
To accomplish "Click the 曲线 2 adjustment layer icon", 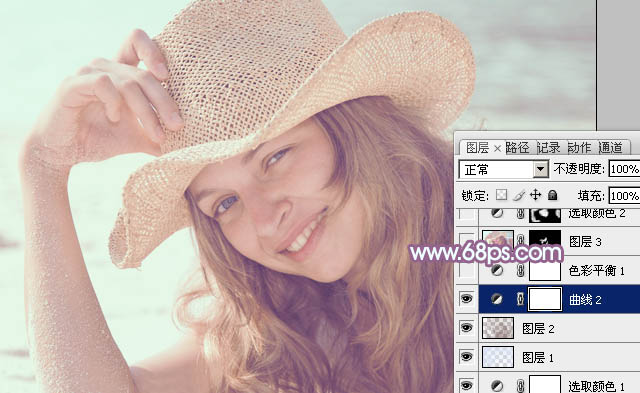I will pyautogui.click(x=497, y=300).
